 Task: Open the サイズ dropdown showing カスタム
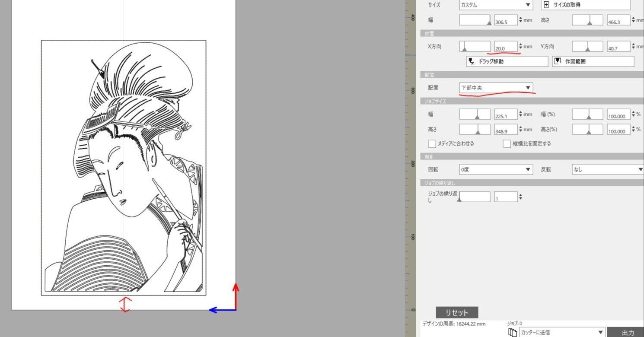[x=496, y=5]
